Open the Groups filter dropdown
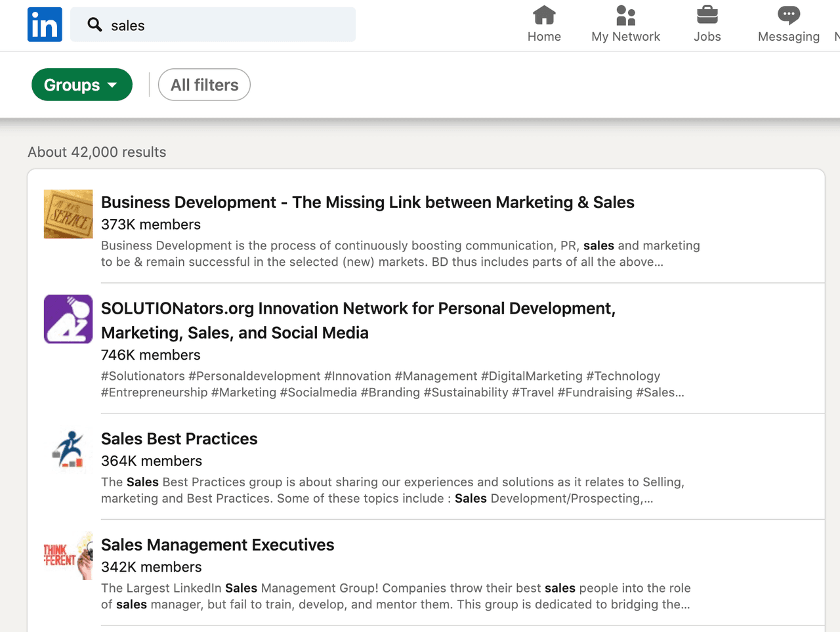The image size is (840, 632). tap(81, 85)
